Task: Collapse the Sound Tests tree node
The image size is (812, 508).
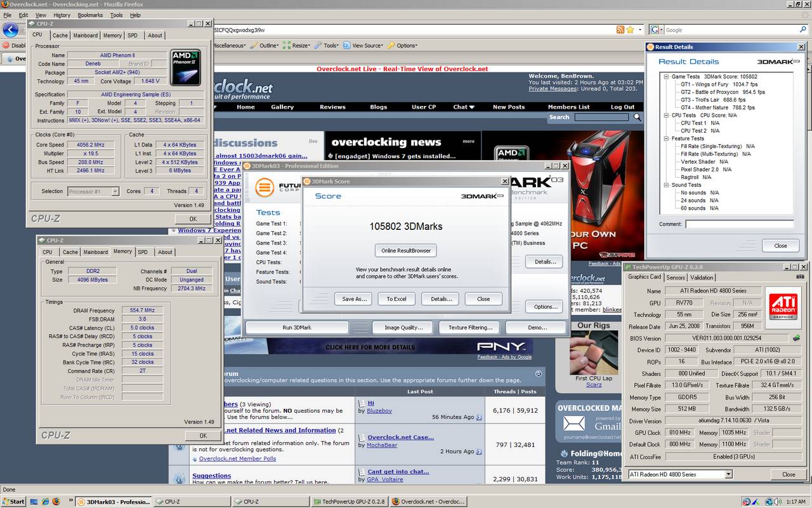Action: [666, 185]
